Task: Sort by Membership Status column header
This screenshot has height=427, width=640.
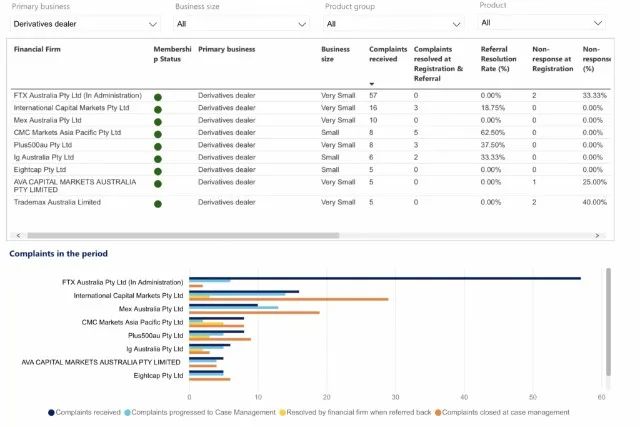Action: point(172,54)
